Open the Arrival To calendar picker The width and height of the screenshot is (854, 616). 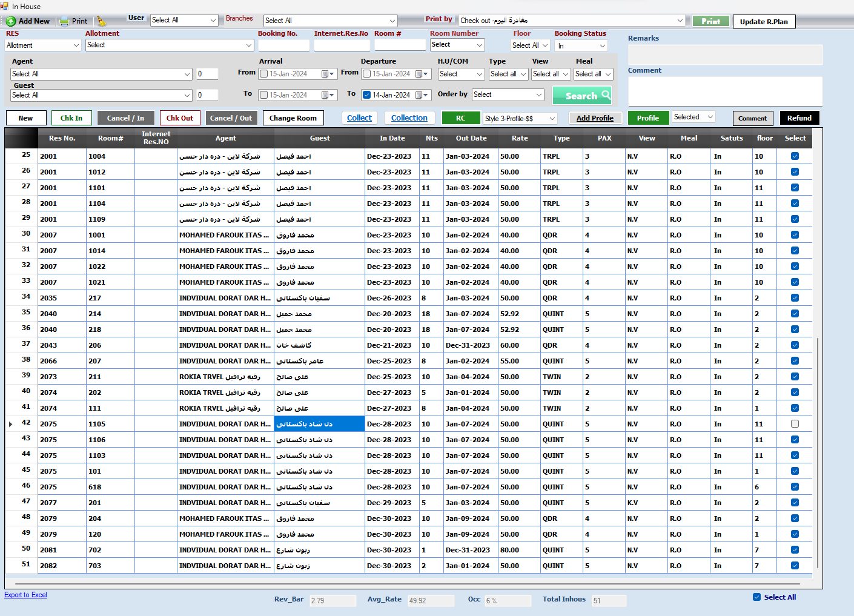coord(328,95)
